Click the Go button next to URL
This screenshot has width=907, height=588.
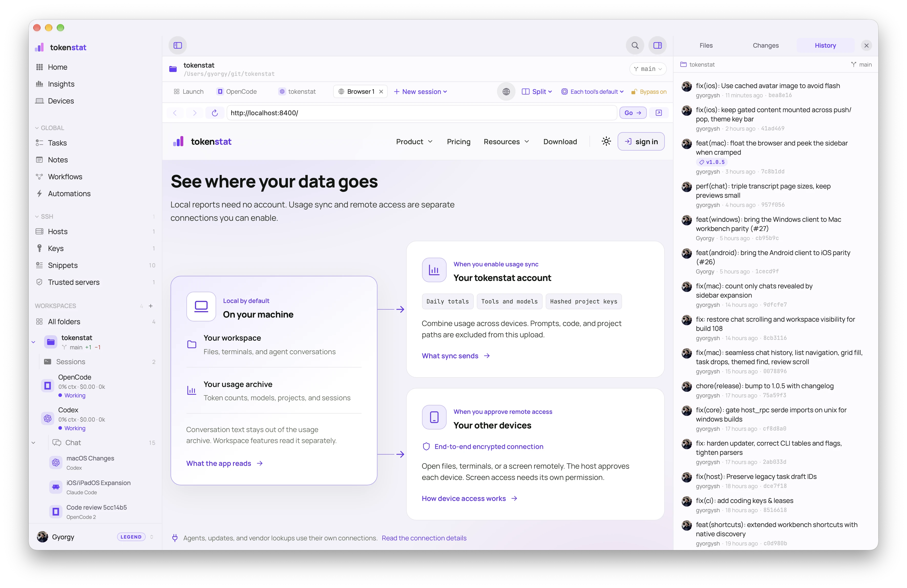632,113
